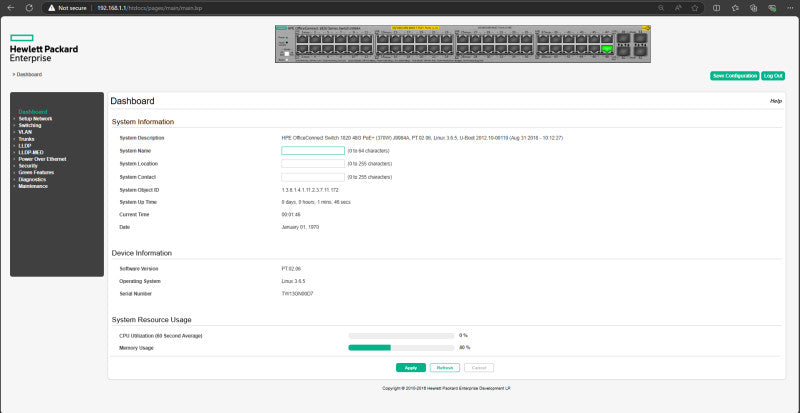Reload the page with the refresh icon
Screen dimensions: 800x413
pyautogui.click(x=29, y=8)
